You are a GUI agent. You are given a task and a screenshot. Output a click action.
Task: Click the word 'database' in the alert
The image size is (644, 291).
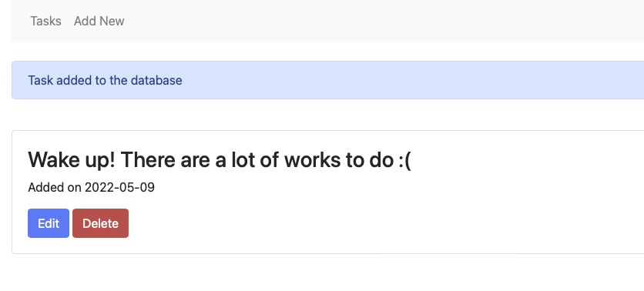click(x=156, y=80)
